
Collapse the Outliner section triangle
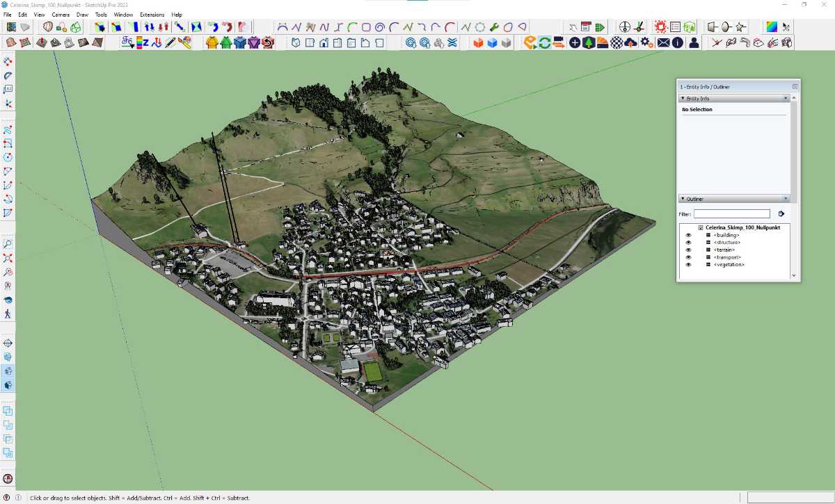click(683, 199)
